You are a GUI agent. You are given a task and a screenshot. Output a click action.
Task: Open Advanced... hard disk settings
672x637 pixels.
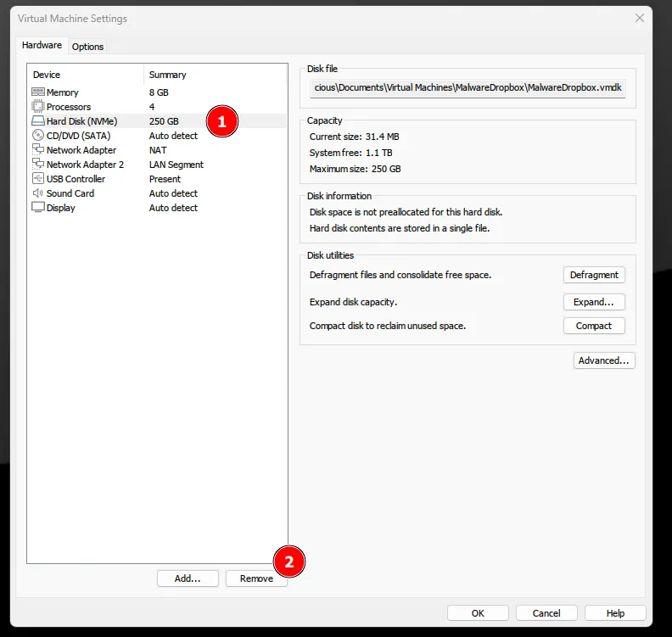pos(604,360)
